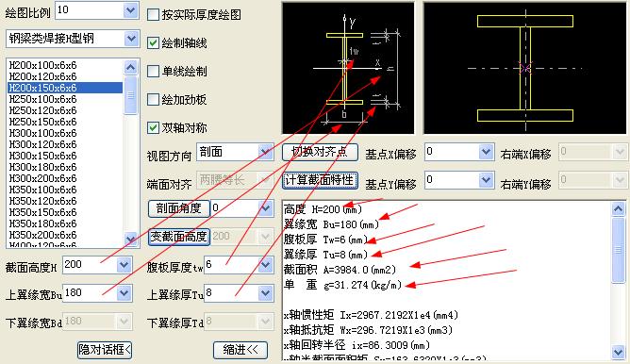
Task: Click the dimension diagram preview with y axis
Action: 348,68
